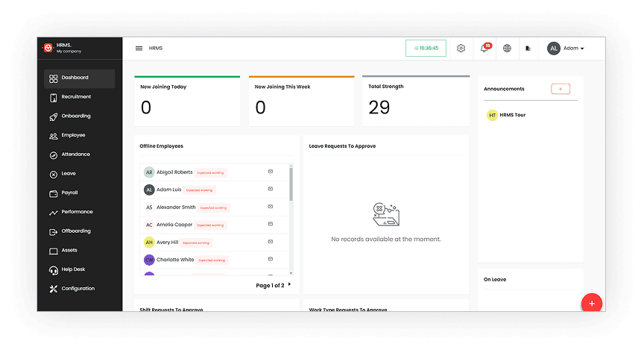Screen dimensions: 644x350
Task: Open the HRMS Tour announcement
Action: 512,115
